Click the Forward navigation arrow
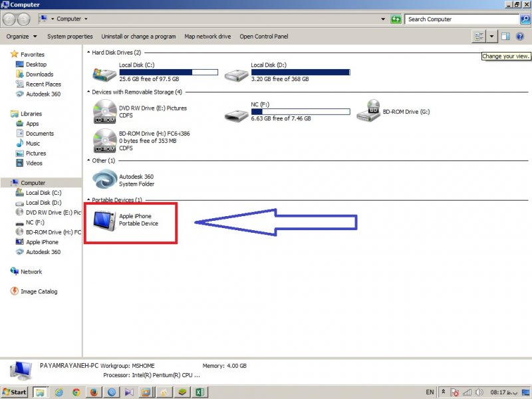This screenshot has height=399, width=532. [23, 19]
